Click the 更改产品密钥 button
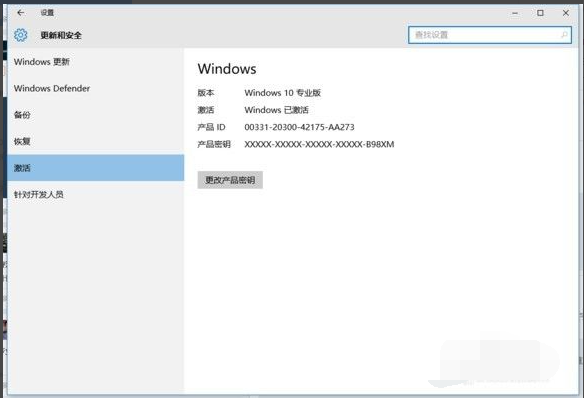Image resolution: width=584 pixels, height=398 pixels. 230,180
